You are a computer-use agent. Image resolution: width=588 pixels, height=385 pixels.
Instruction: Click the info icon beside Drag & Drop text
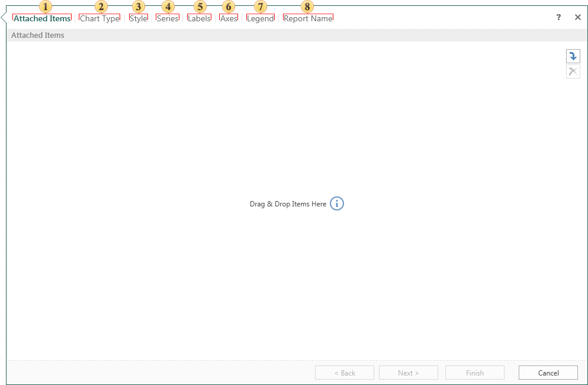336,203
